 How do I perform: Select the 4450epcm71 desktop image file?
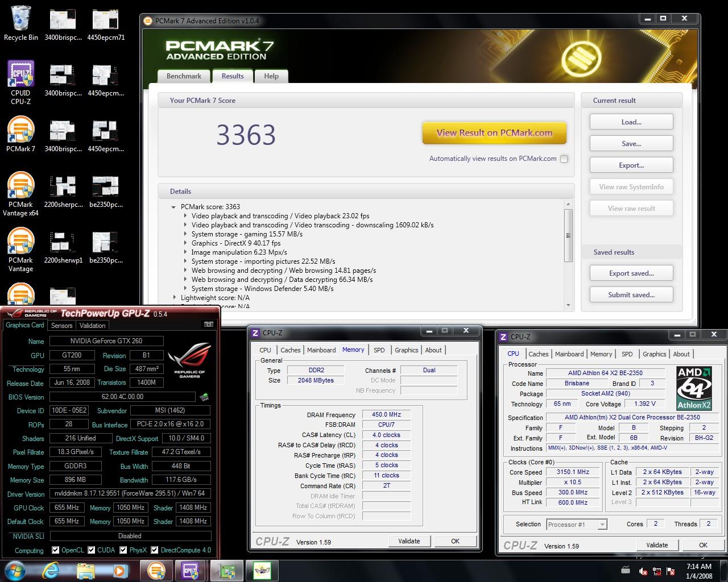pos(106,24)
